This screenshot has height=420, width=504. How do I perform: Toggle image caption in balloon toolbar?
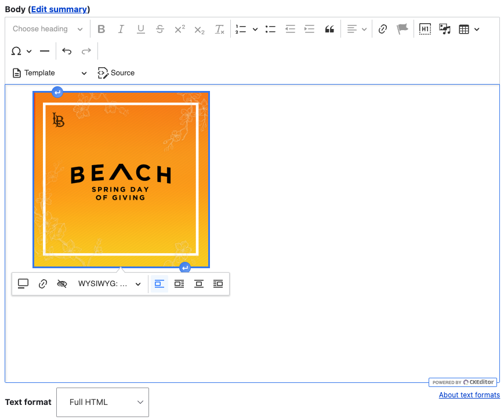23,284
